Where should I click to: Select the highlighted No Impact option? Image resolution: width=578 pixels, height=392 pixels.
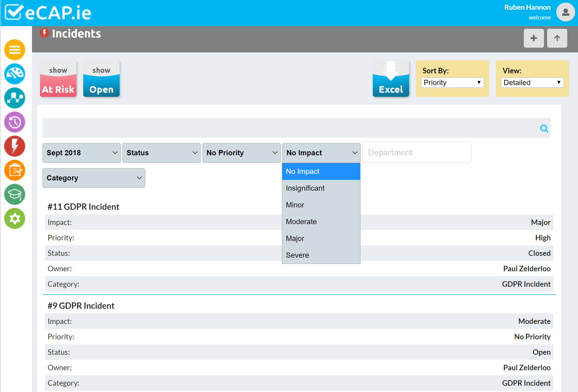[321, 172]
